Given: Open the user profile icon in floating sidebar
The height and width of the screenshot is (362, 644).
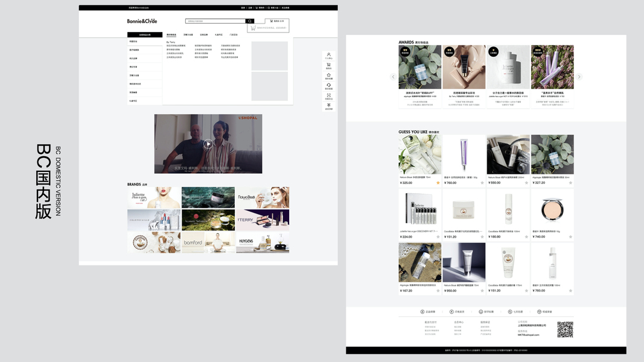Looking at the screenshot, I should [328, 56].
